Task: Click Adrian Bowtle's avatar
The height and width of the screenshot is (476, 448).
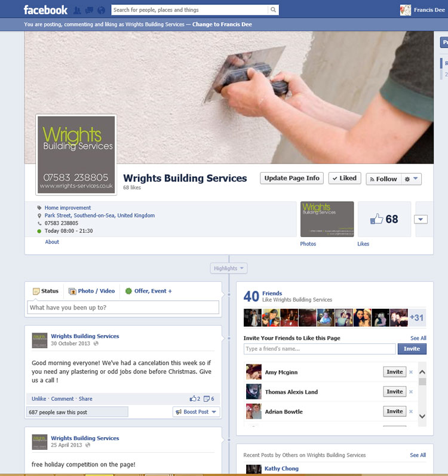Action: [x=254, y=411]
